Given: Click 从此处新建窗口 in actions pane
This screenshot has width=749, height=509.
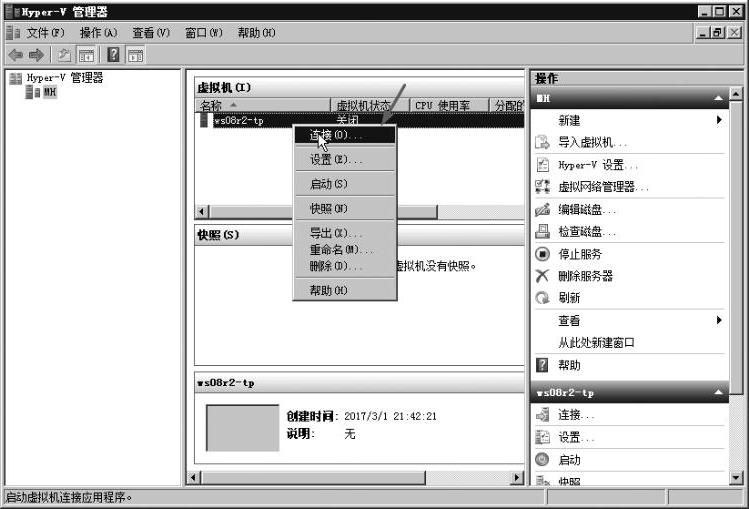Looking at the screenshot, I should click(596, 342).
